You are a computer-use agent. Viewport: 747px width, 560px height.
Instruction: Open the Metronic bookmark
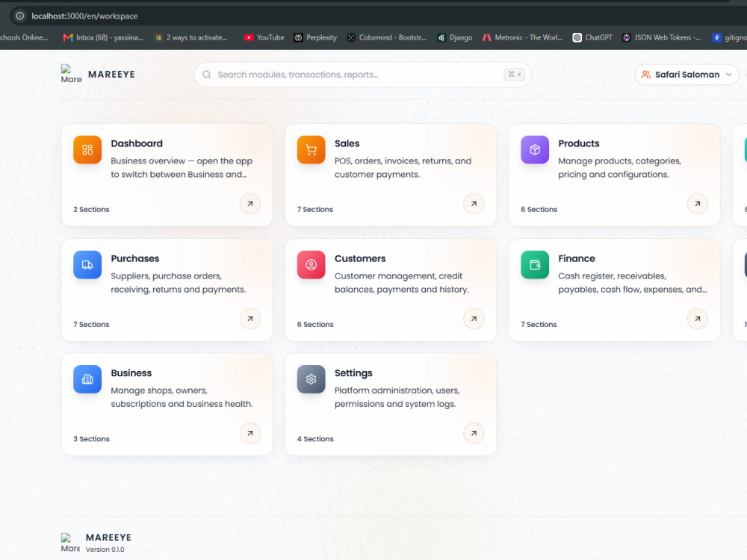[523, 37]
